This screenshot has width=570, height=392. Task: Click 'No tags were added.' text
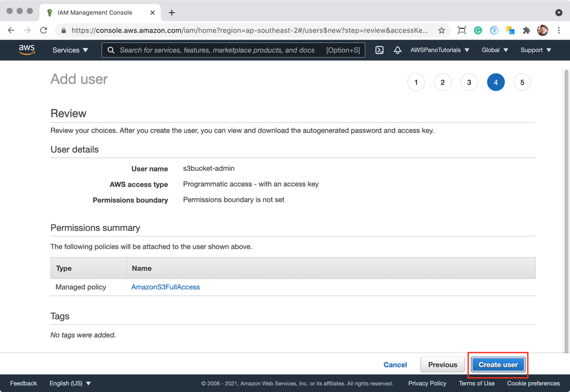(x=83, y=335)
